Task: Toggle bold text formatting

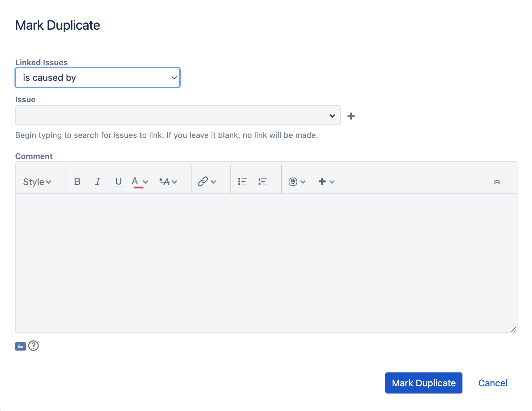Action: (77, 181)
